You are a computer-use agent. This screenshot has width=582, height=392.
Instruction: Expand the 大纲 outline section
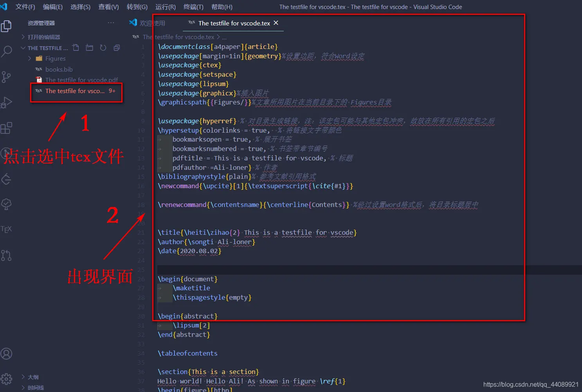33,378
